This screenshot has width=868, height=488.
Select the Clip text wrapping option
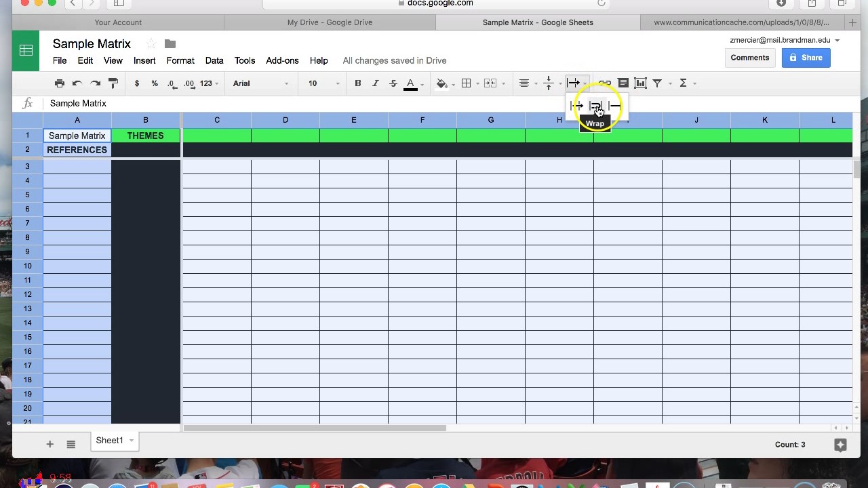614,106
